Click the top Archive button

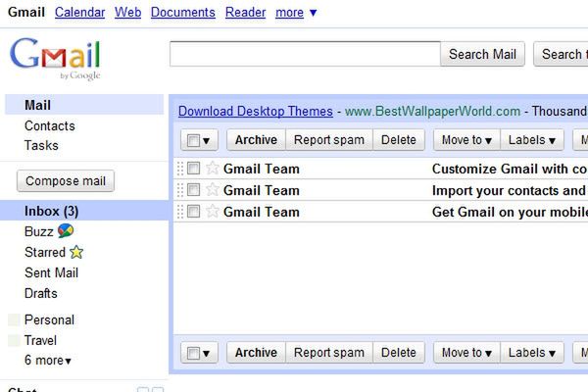point(256,140)
